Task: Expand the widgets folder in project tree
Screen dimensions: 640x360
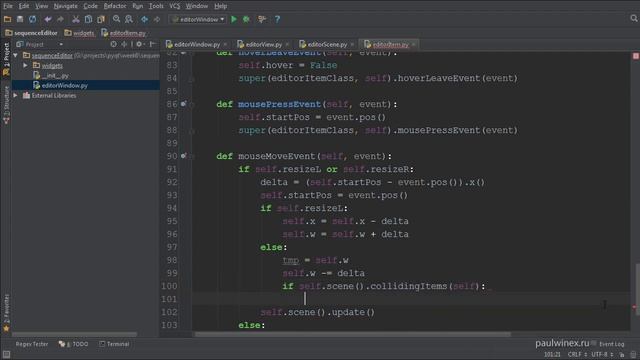Action: pyautogui.click(x=25, y=65)
